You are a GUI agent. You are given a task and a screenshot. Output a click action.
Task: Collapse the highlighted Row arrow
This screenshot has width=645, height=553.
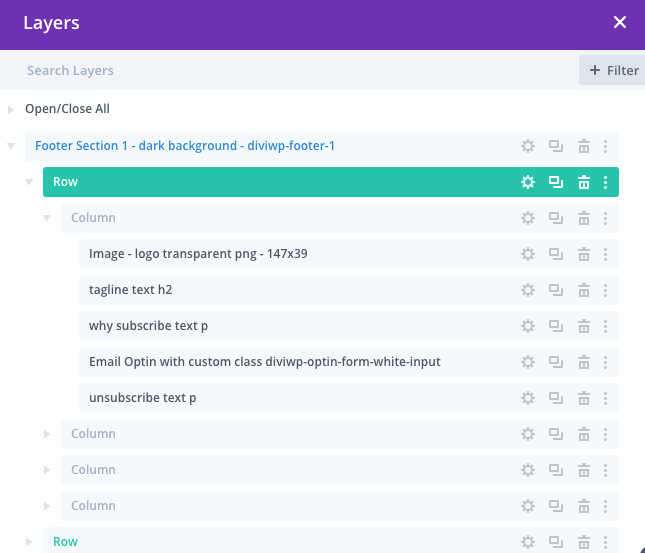point(29,182)
